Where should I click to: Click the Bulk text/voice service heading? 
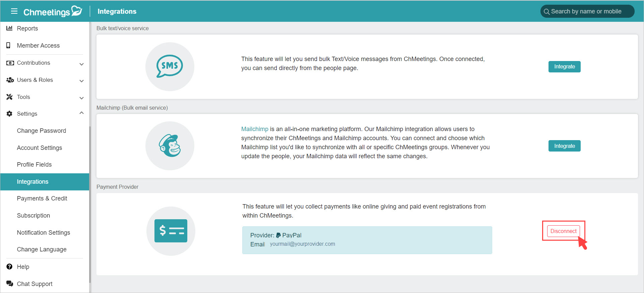(x=123, y=28)
